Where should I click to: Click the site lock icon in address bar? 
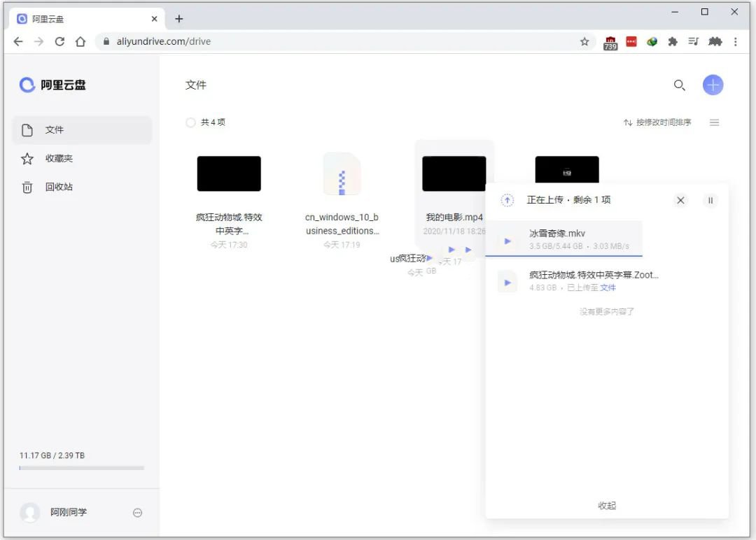(x=106, y=41)
